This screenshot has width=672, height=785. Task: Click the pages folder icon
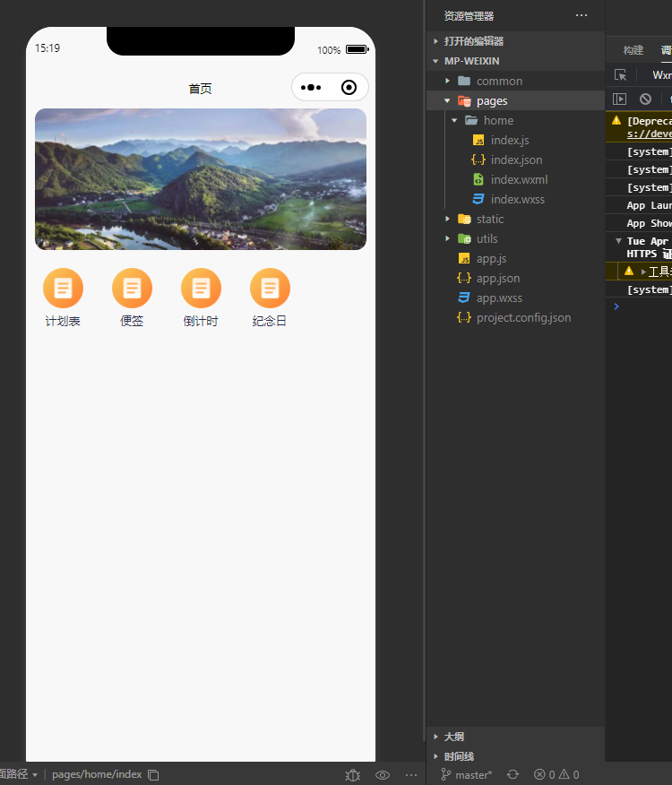click(x=464, y=101)
